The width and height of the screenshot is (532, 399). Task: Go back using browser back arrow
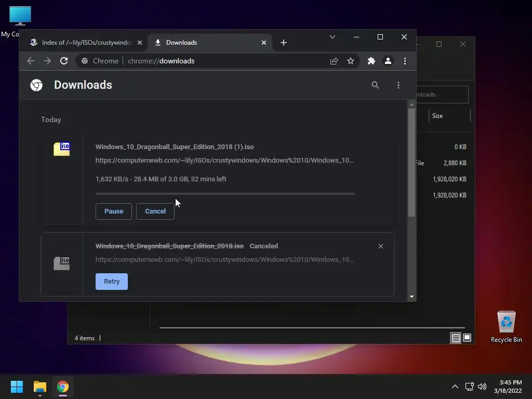(x=31, y=61)
